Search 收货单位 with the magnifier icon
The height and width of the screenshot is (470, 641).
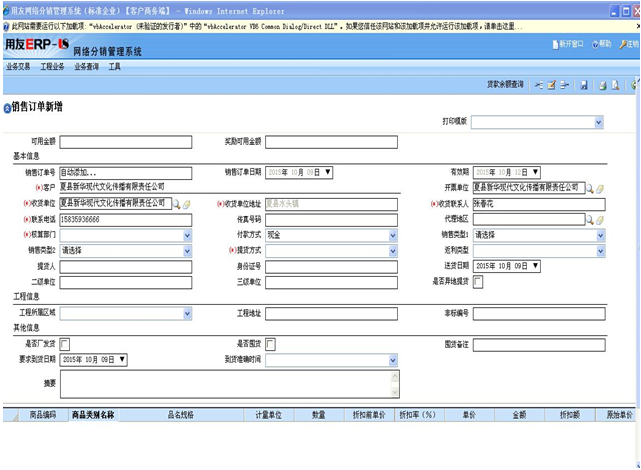(x=176, y=204)
